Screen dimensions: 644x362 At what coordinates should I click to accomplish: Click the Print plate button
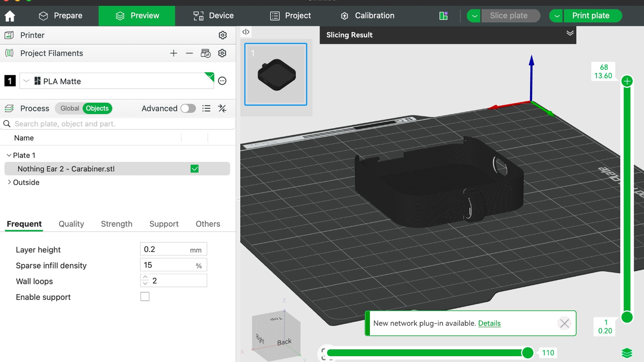pyautogui.click(x=591, y=16)
